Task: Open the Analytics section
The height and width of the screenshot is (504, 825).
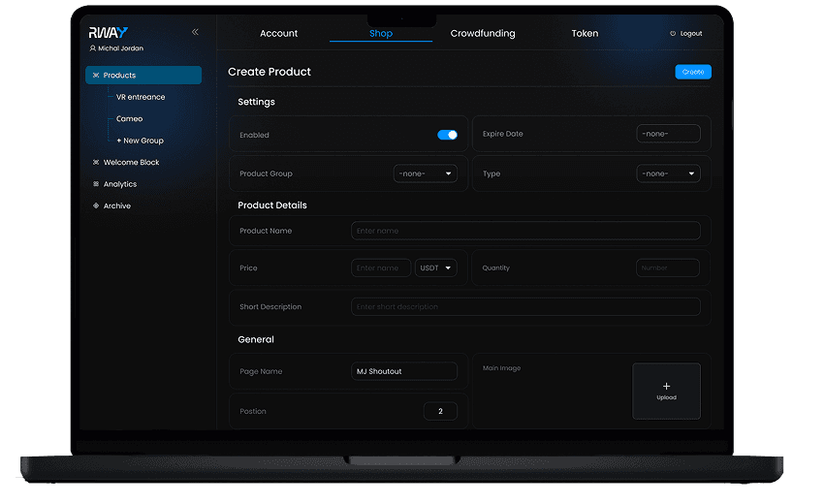Action: pyautogui.click(x=120, y=184)
